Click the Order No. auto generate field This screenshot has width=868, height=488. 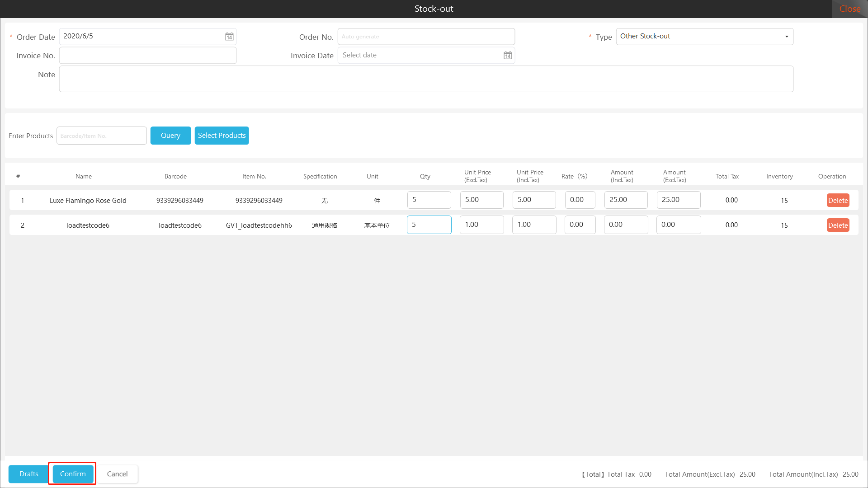coord(426,37)
